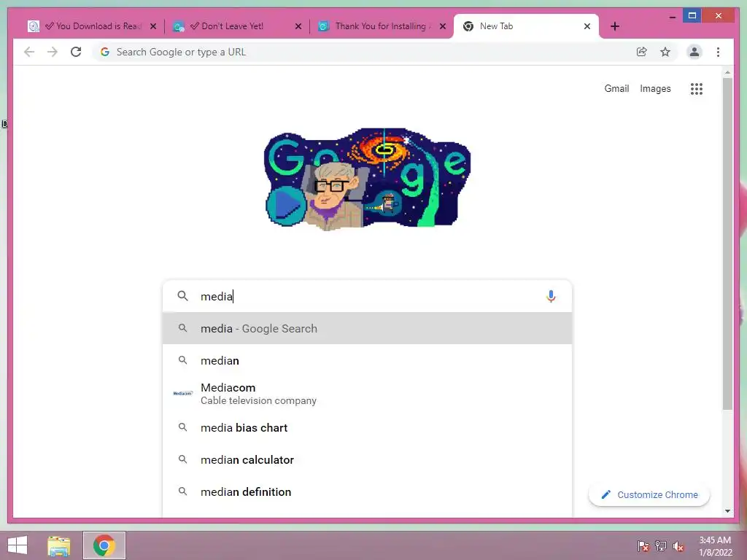Select the 'median definition' suggestion

coord(367,492)
